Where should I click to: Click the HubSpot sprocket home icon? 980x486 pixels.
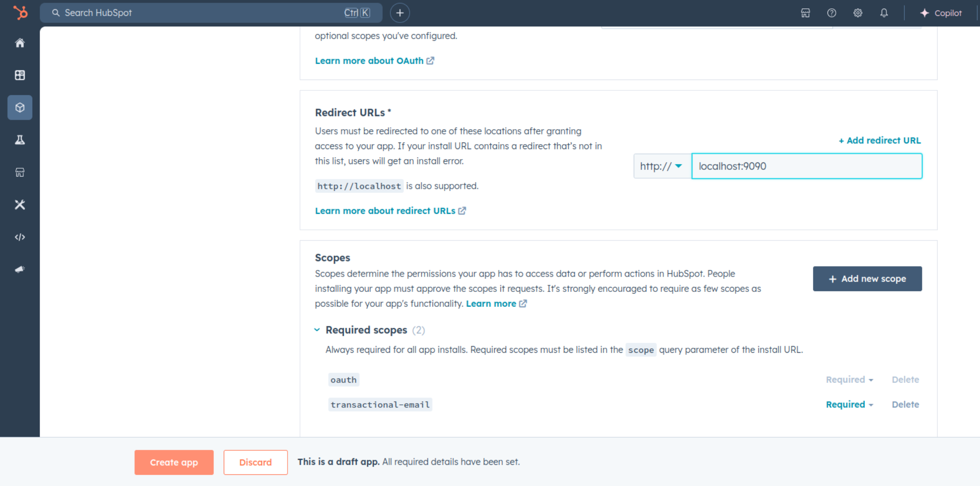coord(19,12)
